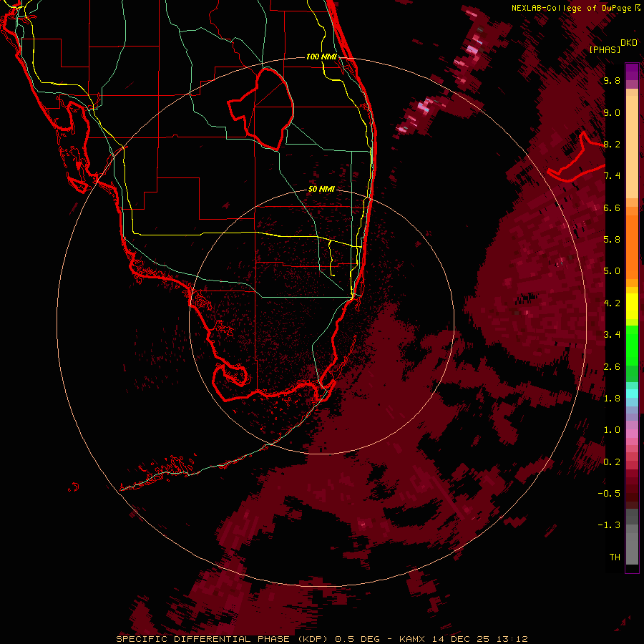The height and width of the screenshot is (644, 644).
Task: Click the 1.0 legend value
Action: coord(612,430)
